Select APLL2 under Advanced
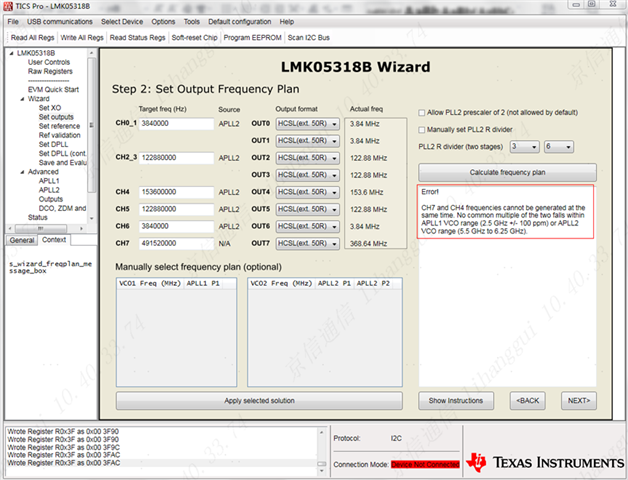This screenshot has width=628, height=480. [49, 190]
